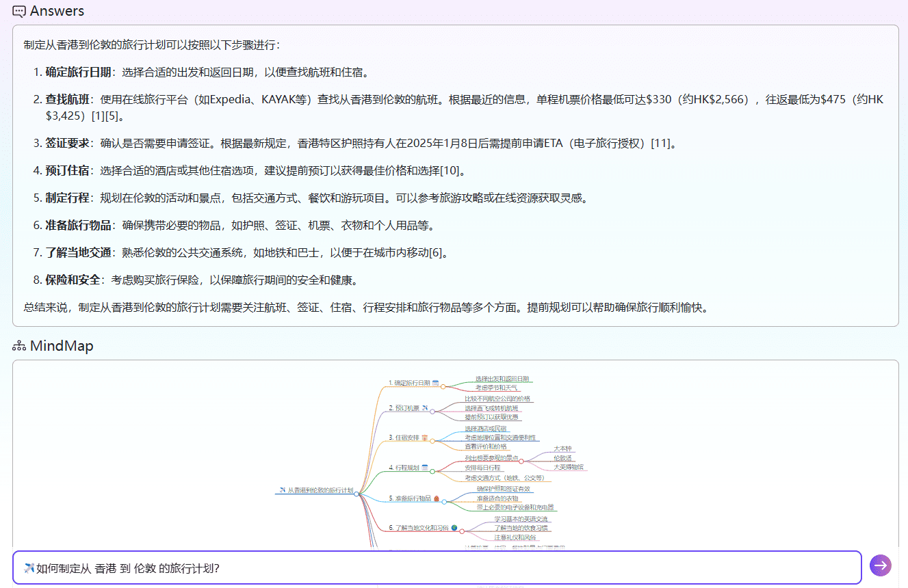Click the leaf 准备适合的衣物

pyautogui.click(x=497, y=498)
